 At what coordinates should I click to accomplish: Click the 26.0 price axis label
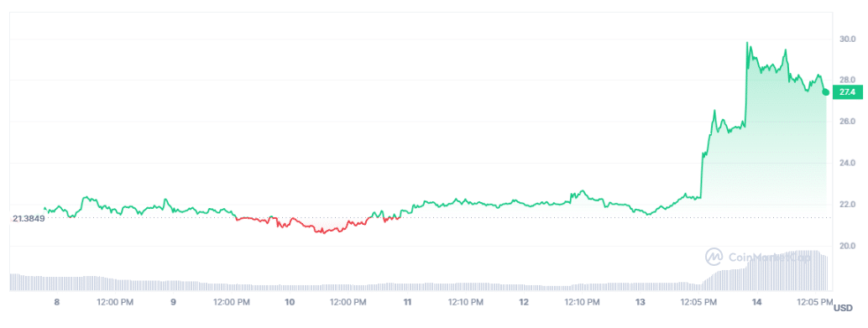[x=848, y=121]
